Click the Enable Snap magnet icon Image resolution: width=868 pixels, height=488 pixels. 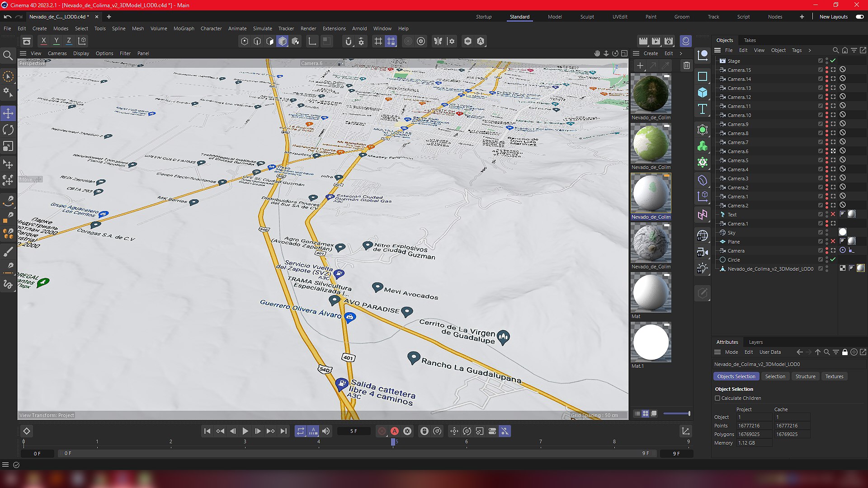pyautogui.click(x=349, y=41)
